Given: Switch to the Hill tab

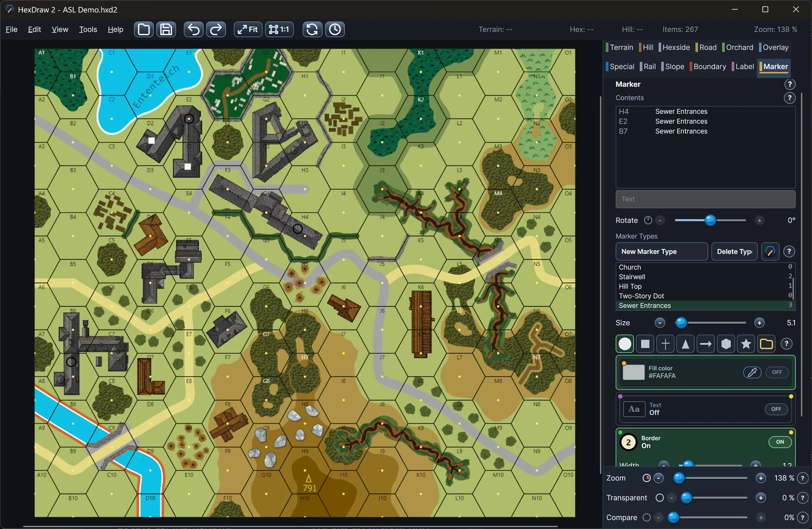Looking at the screenshot, I should point(647,47).
